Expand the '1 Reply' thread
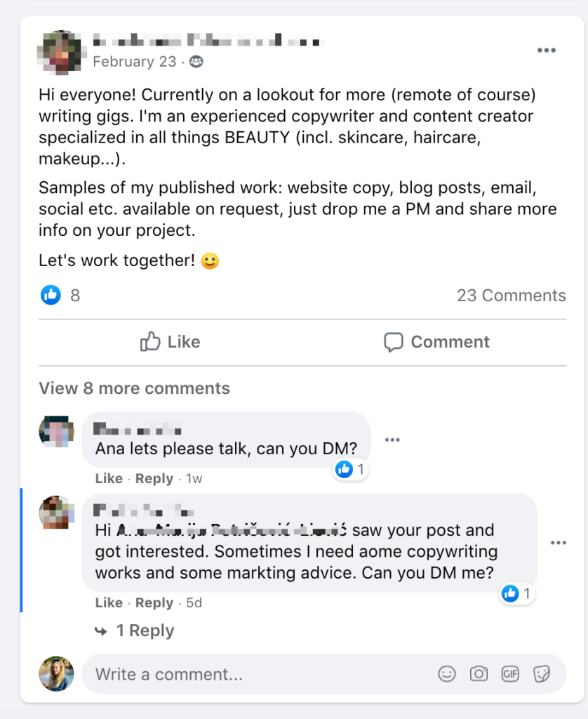Image resolution: width=588 pixels, height=719 pixels. 145,631
